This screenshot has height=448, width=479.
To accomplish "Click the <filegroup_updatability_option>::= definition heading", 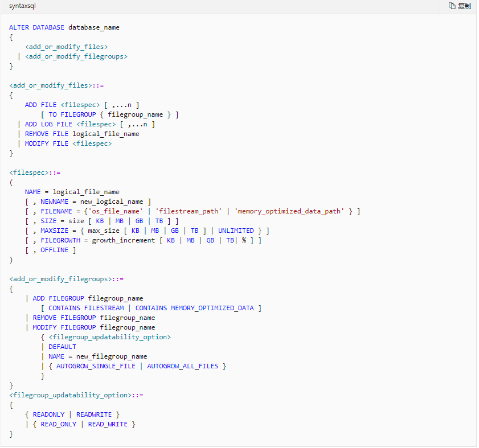I will point(76,396).
